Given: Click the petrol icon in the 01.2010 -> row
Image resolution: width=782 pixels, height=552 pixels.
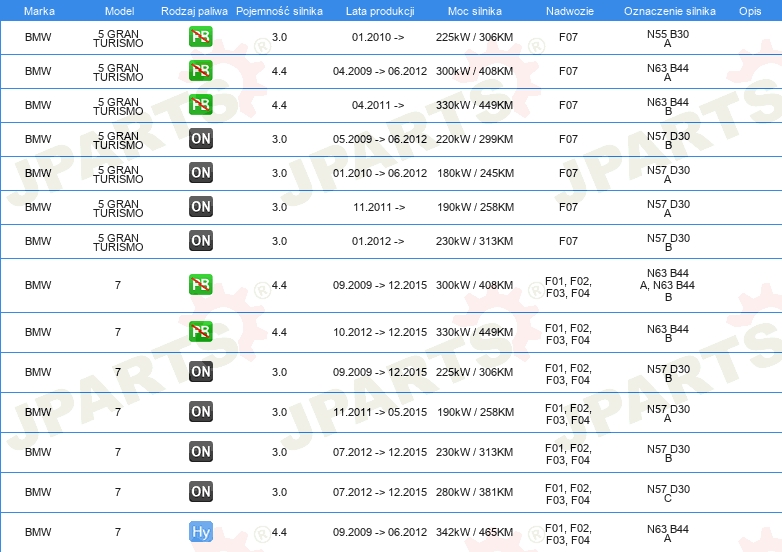Looking at the screenshot, I should pos(200,37).
